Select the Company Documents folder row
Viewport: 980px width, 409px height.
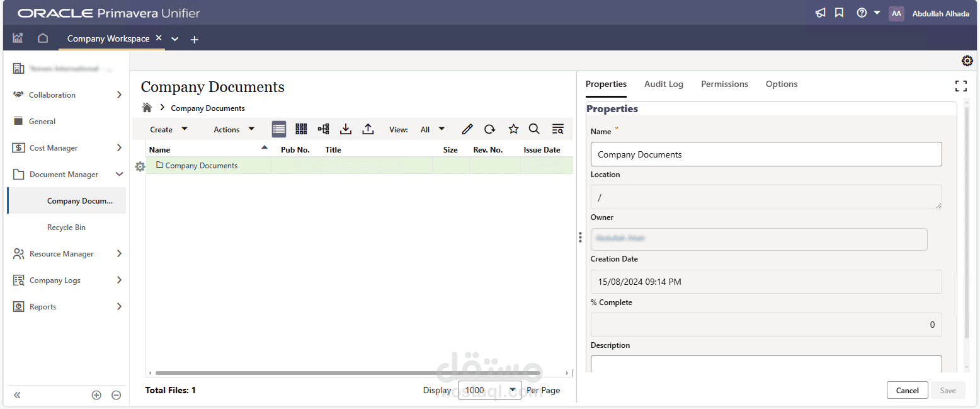360,166
